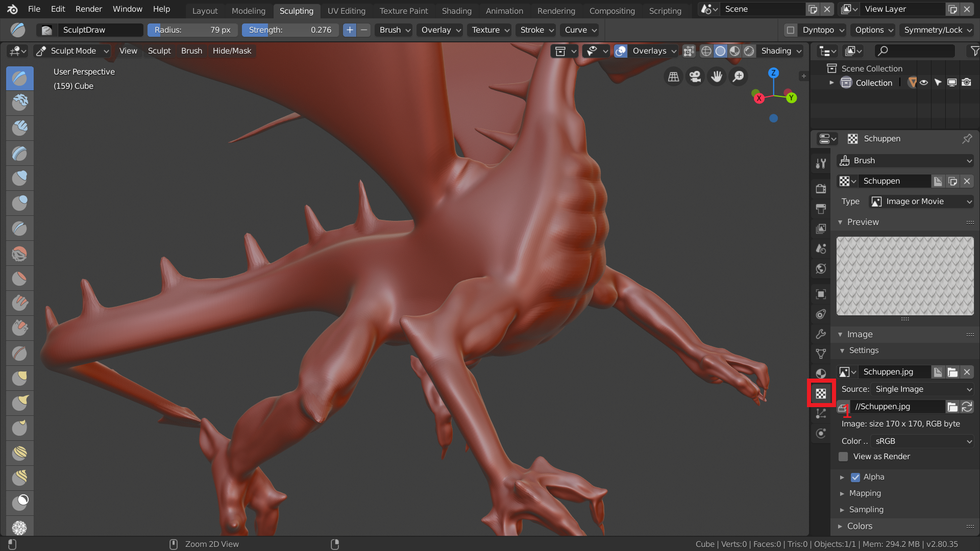This screenshot has width=980, height=551.
Task: Open the File menu
Action: (34, 9)
